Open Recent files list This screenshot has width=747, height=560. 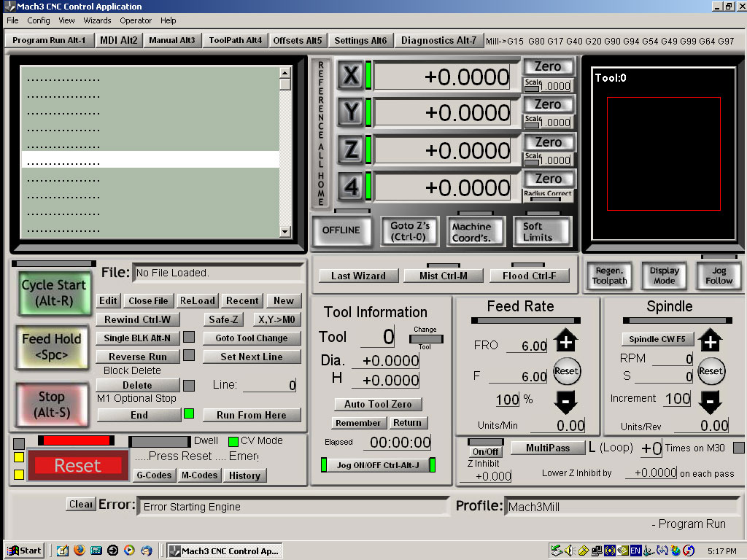pyautogui.click(x=242, y=300)
